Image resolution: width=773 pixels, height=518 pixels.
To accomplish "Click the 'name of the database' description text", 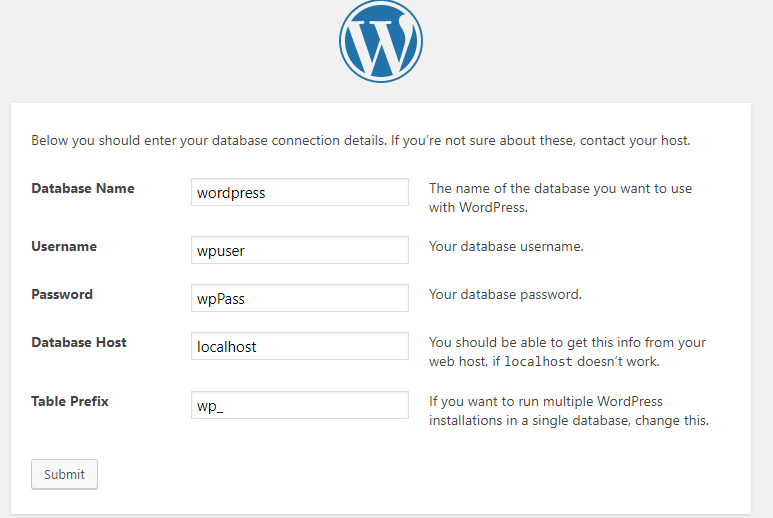I will pos(561,198).
